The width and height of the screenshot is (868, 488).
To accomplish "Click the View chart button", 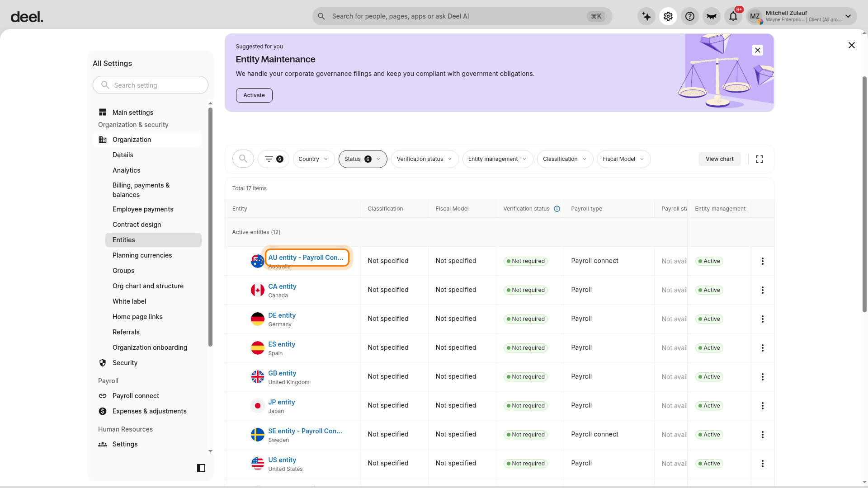I will tap(720, 159).
